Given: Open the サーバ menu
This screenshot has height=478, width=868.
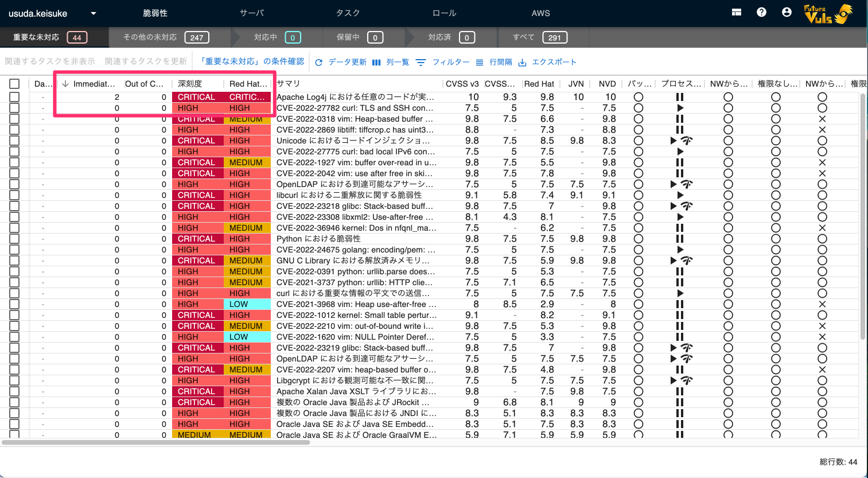Looking at the screenshot, I should tap(252, 13).
